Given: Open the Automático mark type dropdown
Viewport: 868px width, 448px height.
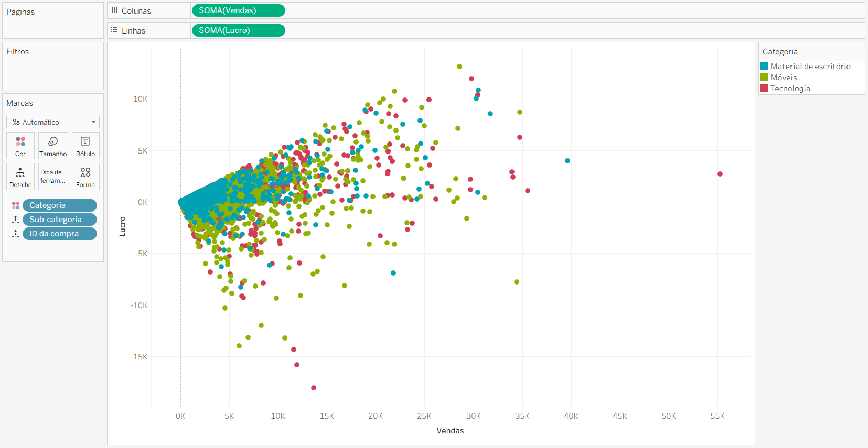Looking at the screenshot, I should [x=53, y=122].
